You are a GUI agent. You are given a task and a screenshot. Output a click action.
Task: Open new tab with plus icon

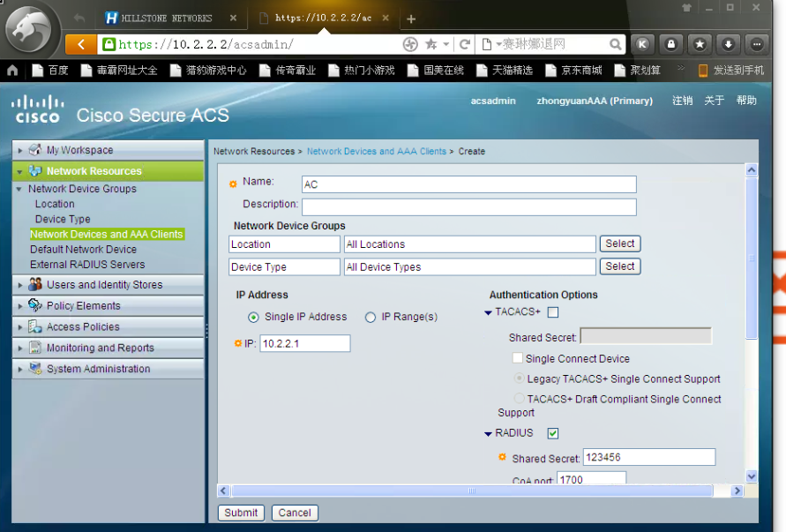click(411, 19)
